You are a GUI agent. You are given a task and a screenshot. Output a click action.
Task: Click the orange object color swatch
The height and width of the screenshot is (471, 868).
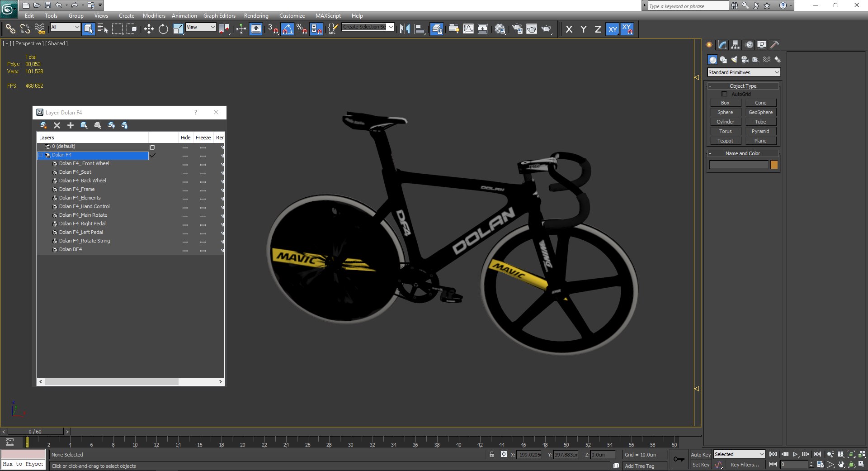point(774,165)
